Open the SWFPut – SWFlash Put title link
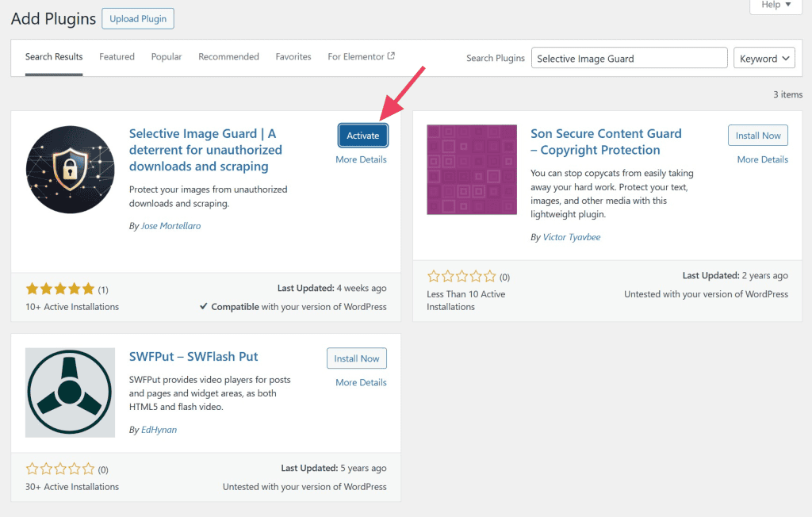Screen dimensions: 812x517 pos(193,357)
